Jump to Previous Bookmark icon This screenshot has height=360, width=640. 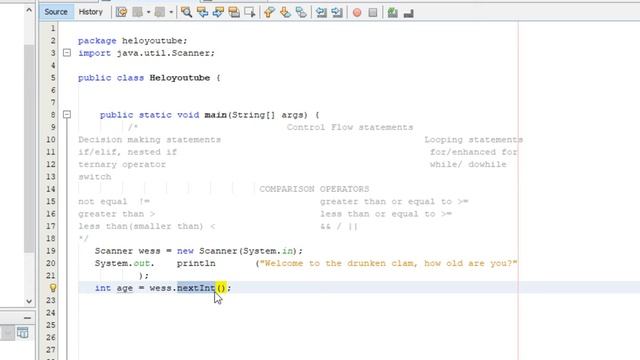tap(269, 13)
